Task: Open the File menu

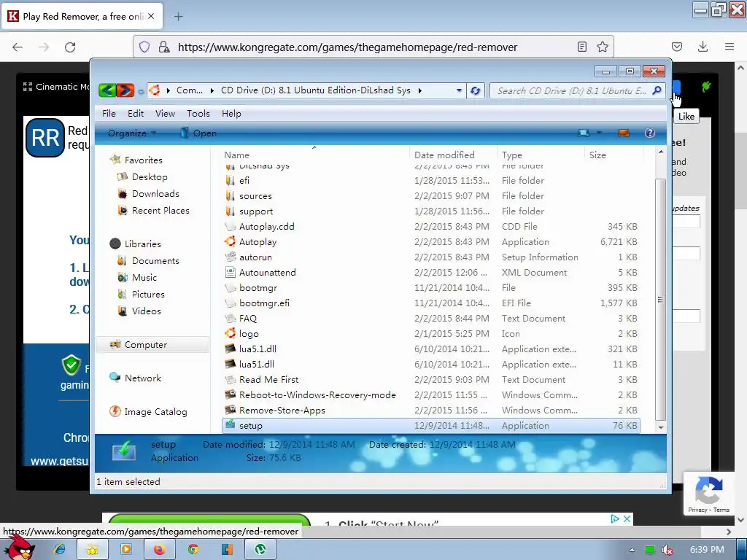Action: (109, 113)
